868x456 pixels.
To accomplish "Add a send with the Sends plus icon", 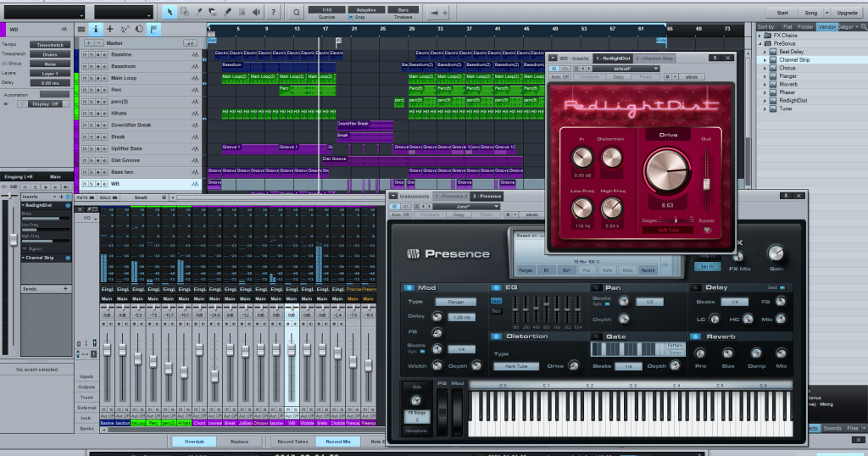I will point(65,289).
